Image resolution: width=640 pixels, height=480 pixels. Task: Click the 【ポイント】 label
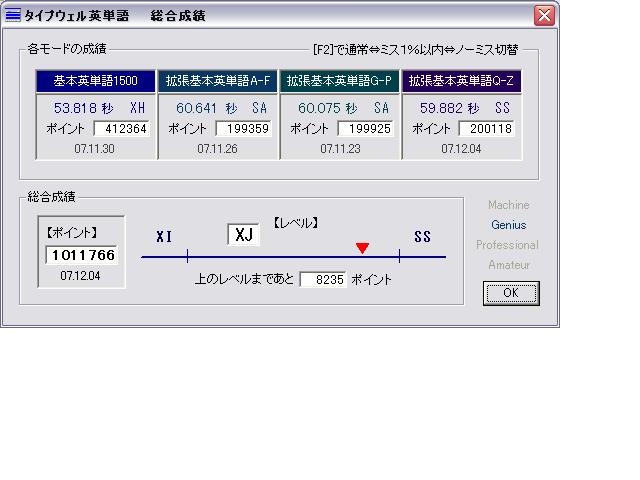(x=72, y=233)
